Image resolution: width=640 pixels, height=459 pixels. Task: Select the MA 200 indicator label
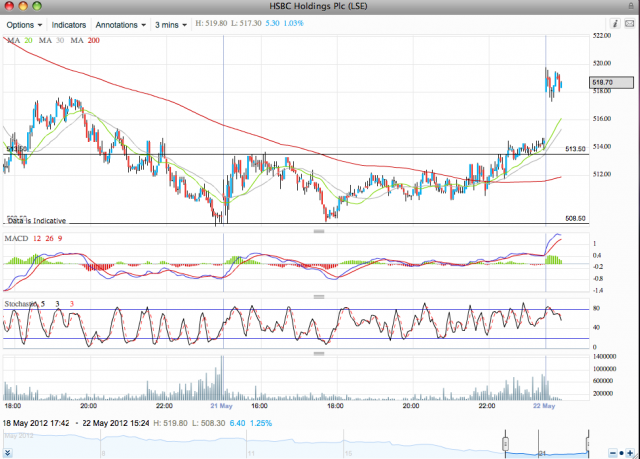(x=85, y=40)
